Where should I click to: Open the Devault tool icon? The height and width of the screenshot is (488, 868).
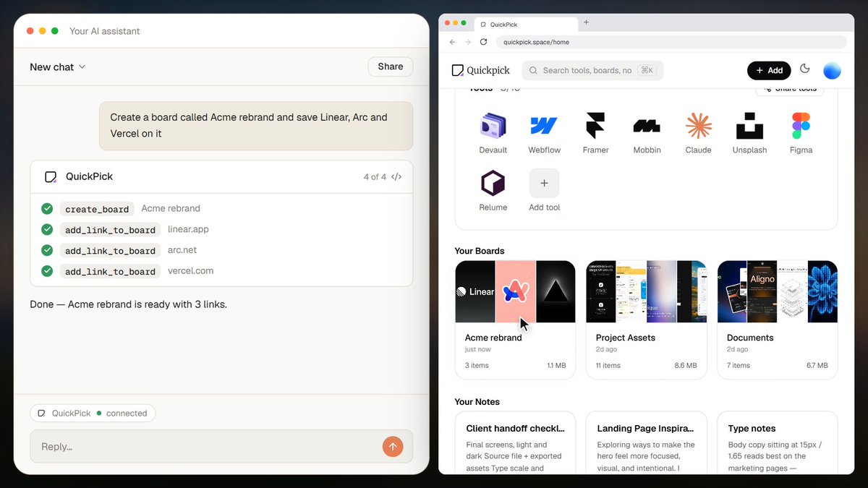click(x=493, y=126)
